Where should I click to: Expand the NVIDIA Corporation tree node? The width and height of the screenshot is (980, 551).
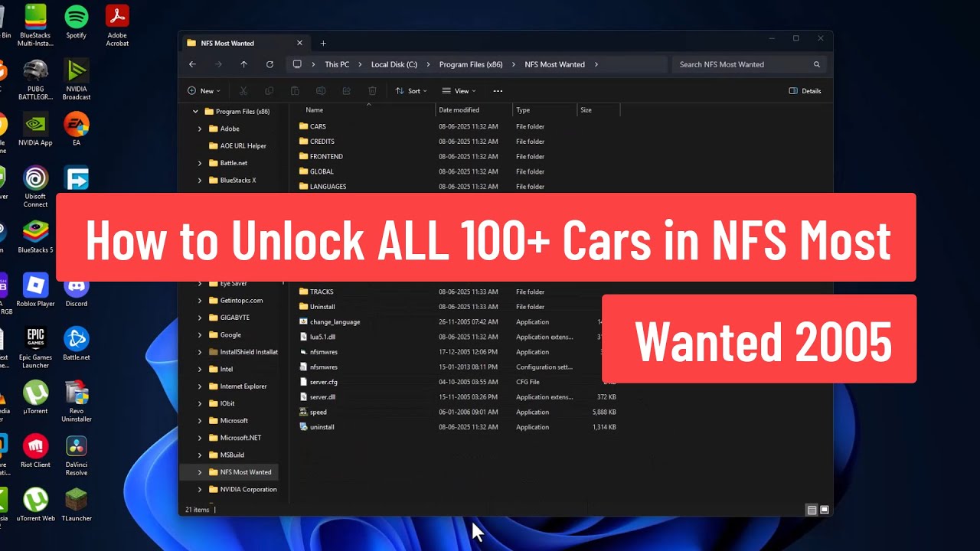(x=200, y=490)
